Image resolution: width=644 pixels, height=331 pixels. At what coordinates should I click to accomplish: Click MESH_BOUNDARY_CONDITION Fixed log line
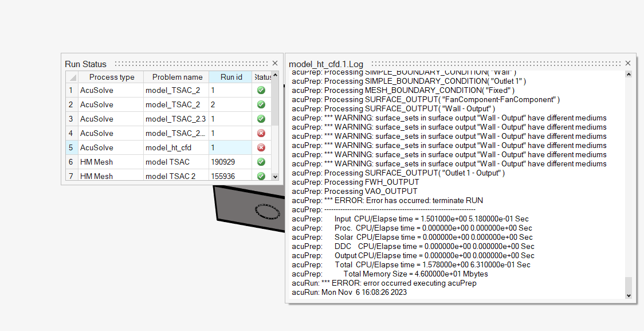[x=403, y=91]
